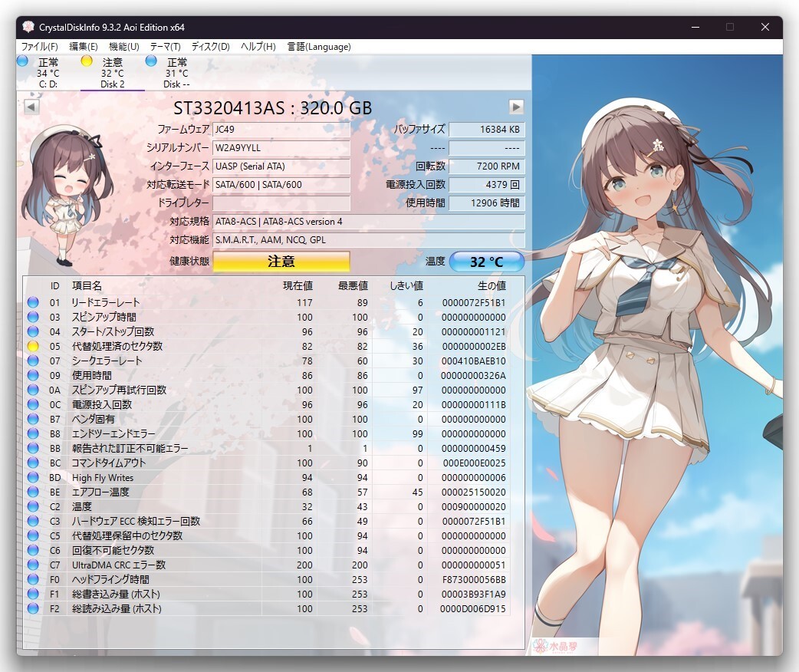Open the 言語(Language) menu
Viewport: 799px width, 672px height.
[319, 47]
